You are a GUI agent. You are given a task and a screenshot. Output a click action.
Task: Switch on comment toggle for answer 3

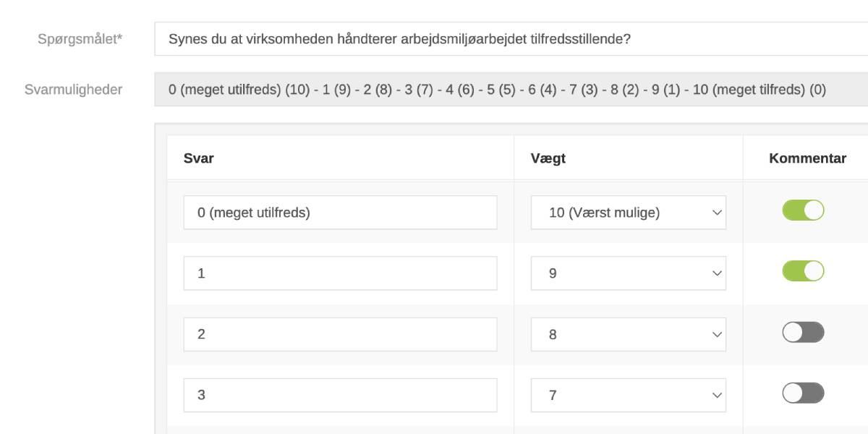tap(803, 393)
